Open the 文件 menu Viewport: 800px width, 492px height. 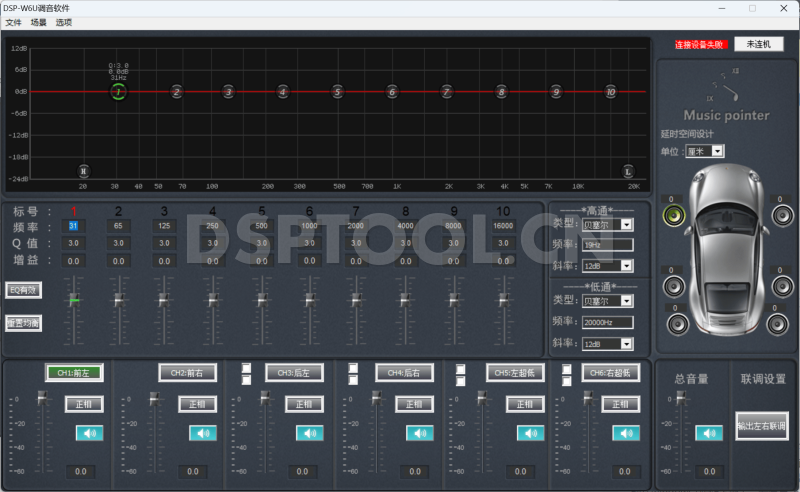tap(13, 22)
